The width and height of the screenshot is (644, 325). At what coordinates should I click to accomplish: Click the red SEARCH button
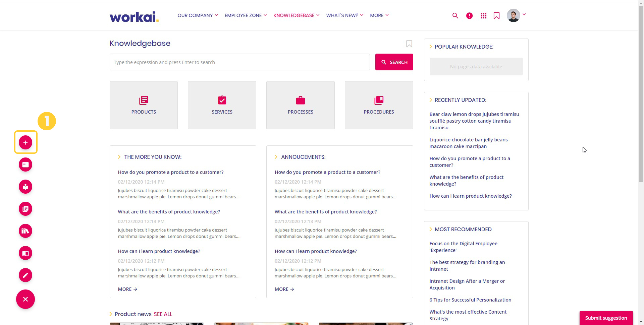pyautogui.click(x=394, y=62)
